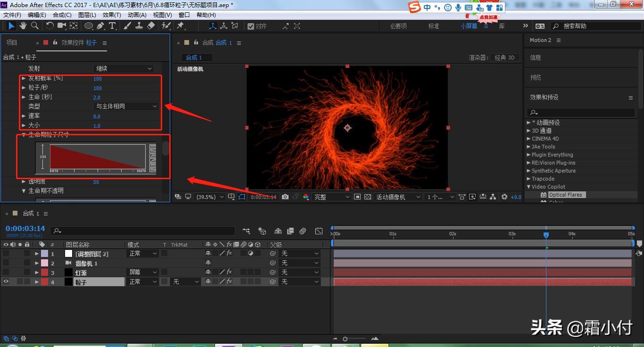This screenshot has height=347, width=644.
Task: Open the 合成(C) menu
Action: (62, 15)
